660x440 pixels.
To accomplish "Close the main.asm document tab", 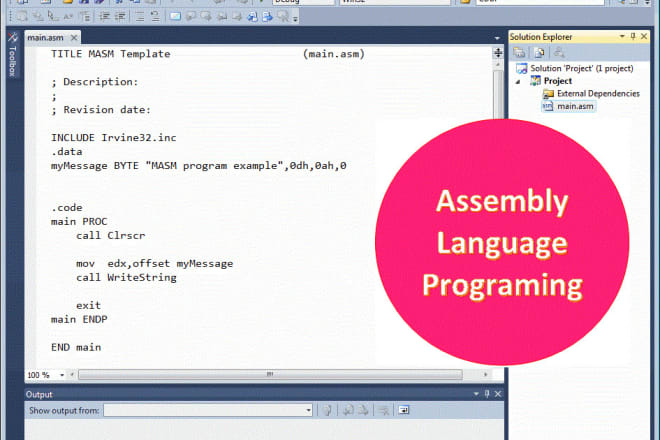I will click(x=74, y=38).
